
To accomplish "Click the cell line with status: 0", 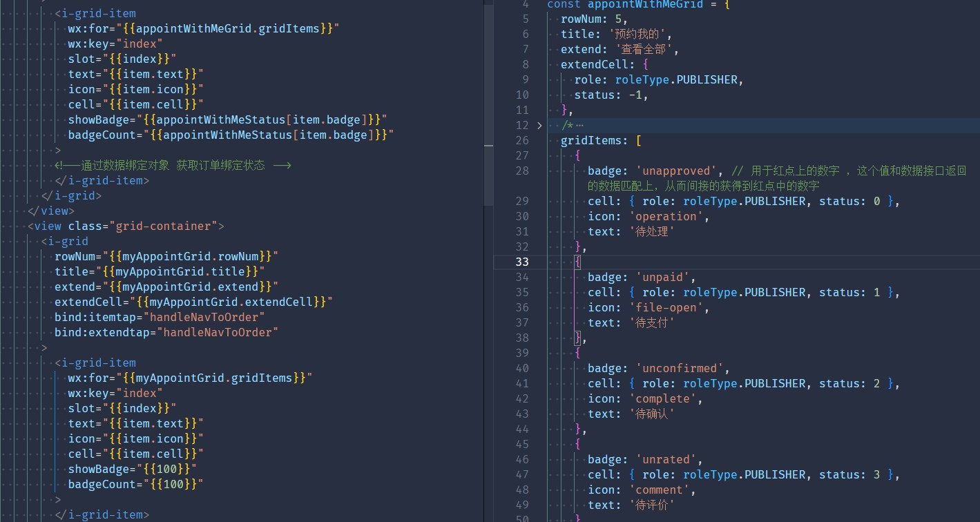I will [744, 201].
